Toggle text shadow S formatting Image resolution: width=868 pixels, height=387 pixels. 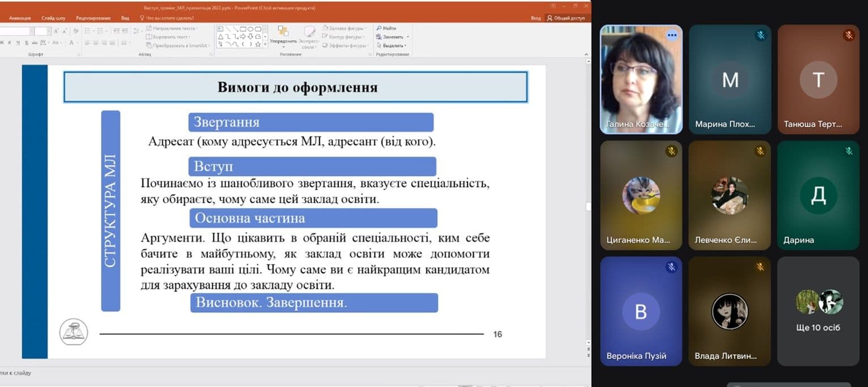[x=27, y=42]
